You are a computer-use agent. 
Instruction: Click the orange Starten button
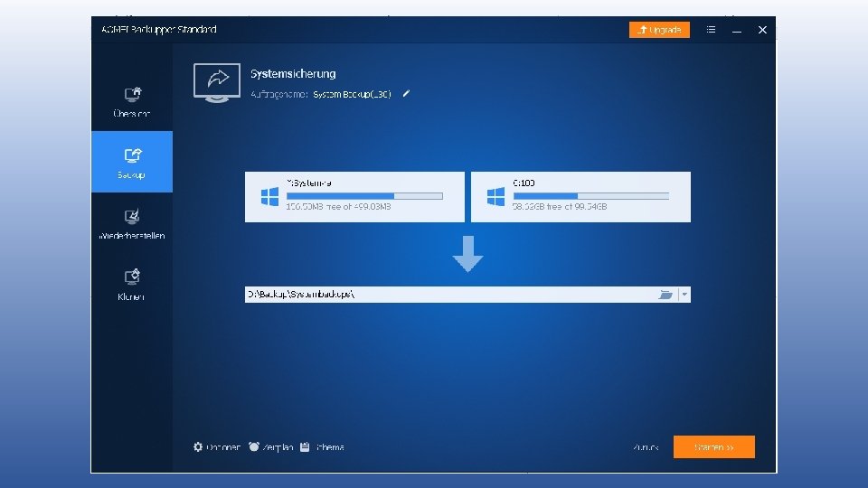point(714,447)
